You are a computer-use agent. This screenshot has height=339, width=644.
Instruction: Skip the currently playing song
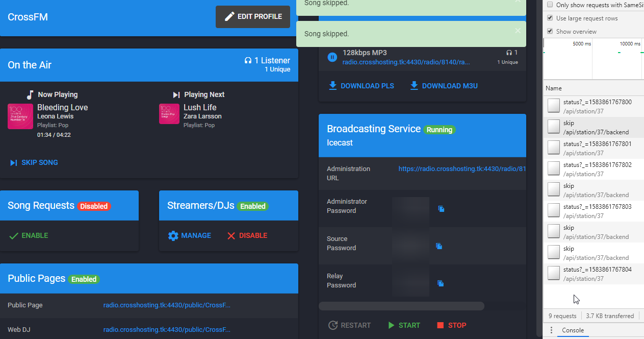coord(34,162)
